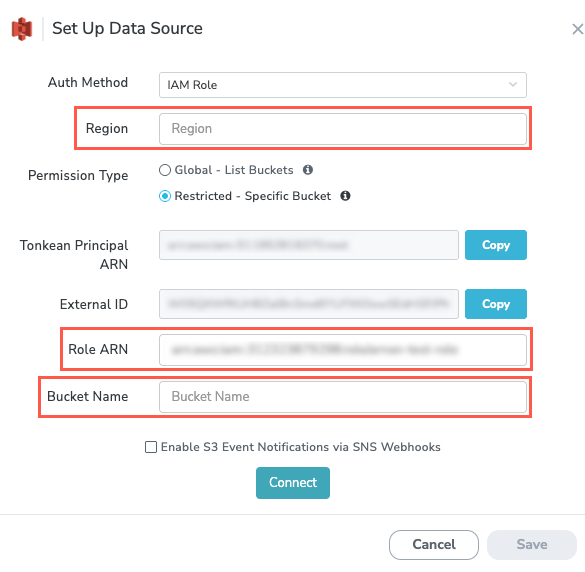Screen dimensions: 585x572
Task: Click the Role ARN label
Action: click(98, 349)
